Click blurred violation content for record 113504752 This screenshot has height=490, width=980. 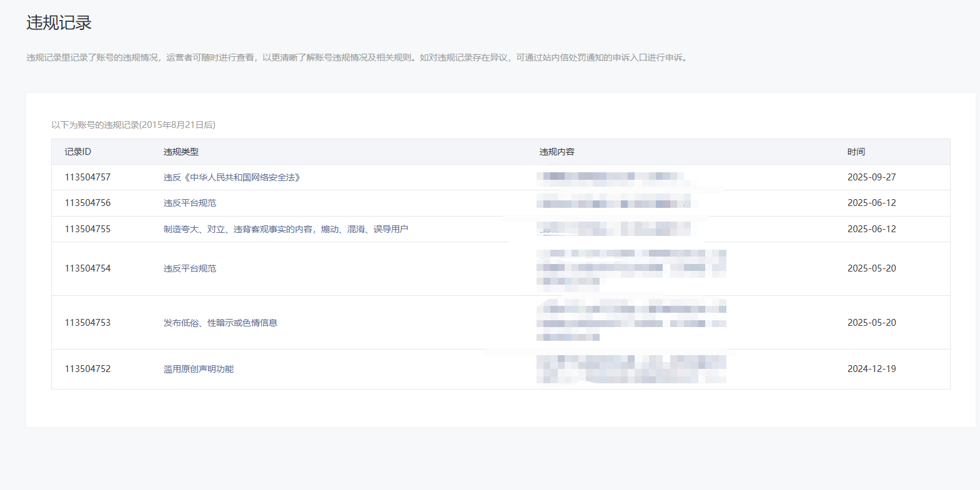[631, 369]
